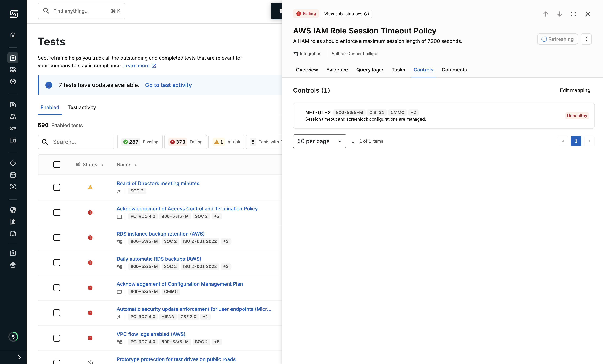Switch to the Overview tab
The height and width of the screenshot is (364, 603).
(x=307, y=70)
